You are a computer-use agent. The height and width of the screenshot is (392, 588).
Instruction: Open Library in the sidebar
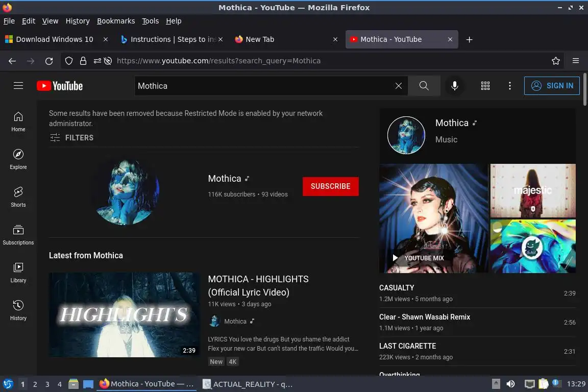pos(18,273)
